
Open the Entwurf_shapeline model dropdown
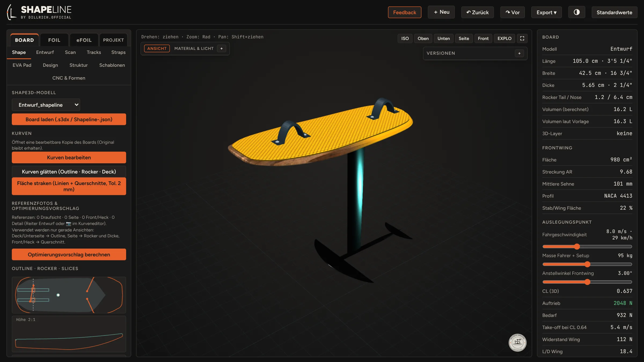click(x=46, y=105)
